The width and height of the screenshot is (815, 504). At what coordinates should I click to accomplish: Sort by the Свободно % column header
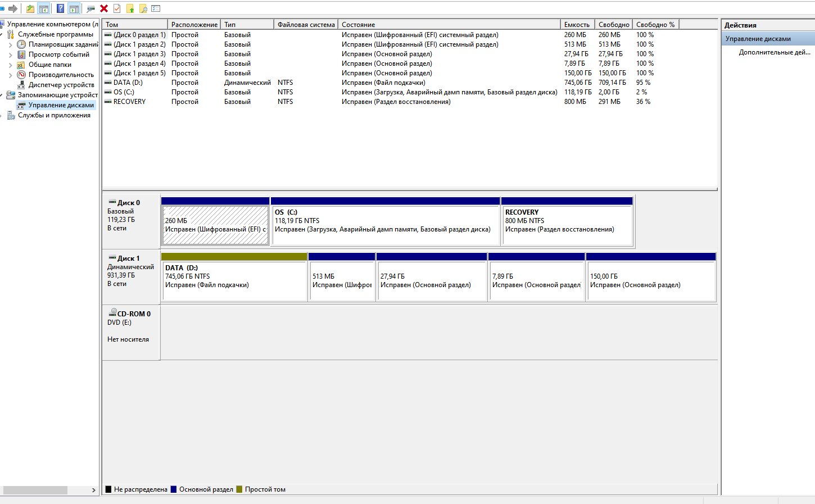tap(655, 25)
